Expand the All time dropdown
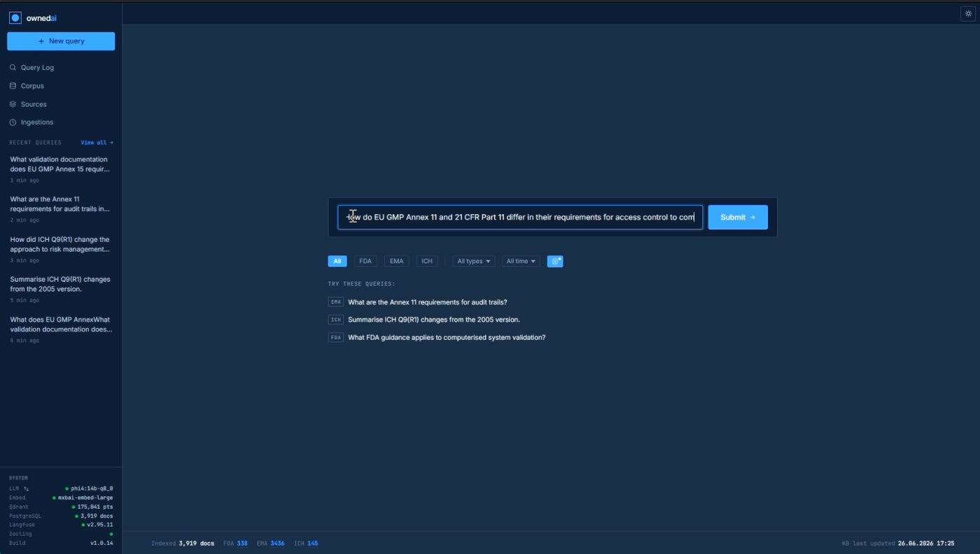Viewport: 980px width, 554px height. (x=521, y=261)
